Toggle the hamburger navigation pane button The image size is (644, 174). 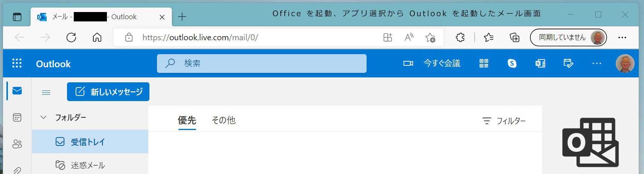(46, 92)
